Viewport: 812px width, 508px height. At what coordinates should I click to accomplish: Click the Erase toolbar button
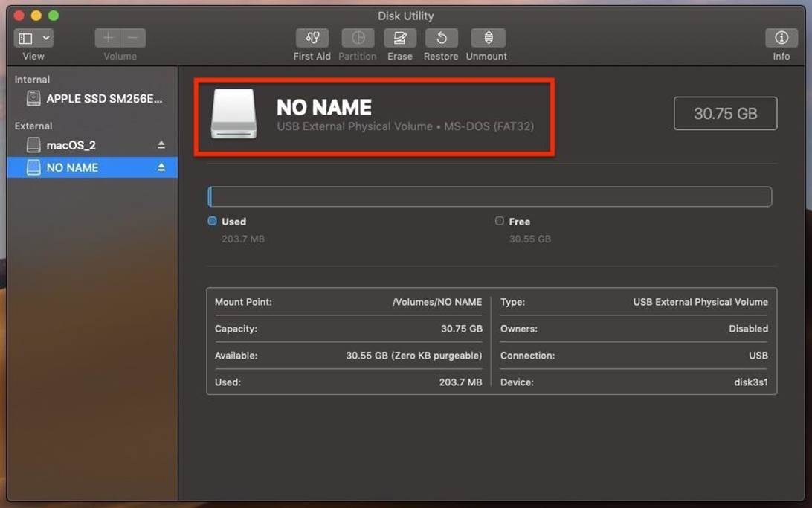pos(400,38)
